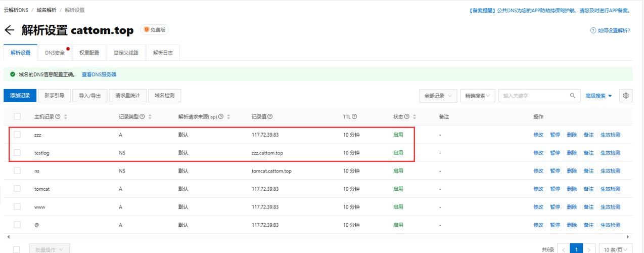Click 删除 for the ns record
The width and height of the screenshot is (644, 253).
pos(572,171)
